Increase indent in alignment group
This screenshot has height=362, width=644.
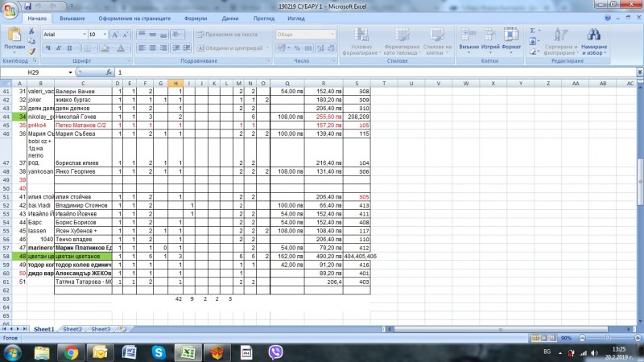tap(187, 48)
